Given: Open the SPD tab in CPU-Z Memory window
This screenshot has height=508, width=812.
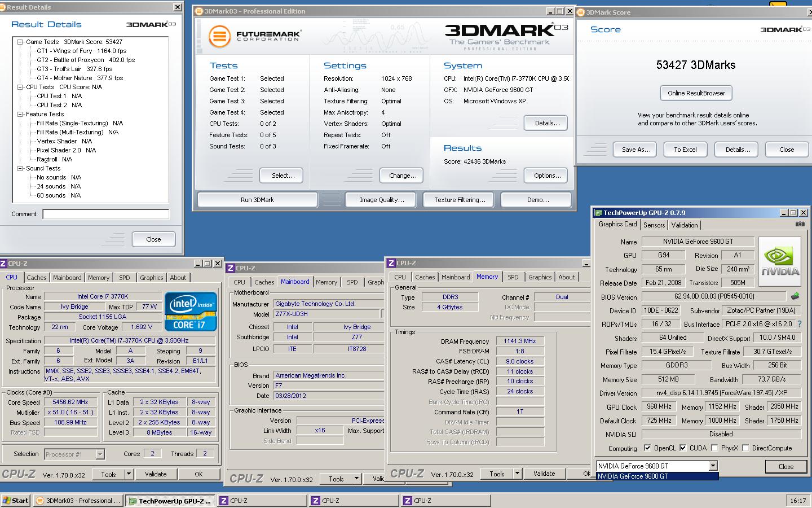Looking at the screenshot, I should (x=513, y=277).
